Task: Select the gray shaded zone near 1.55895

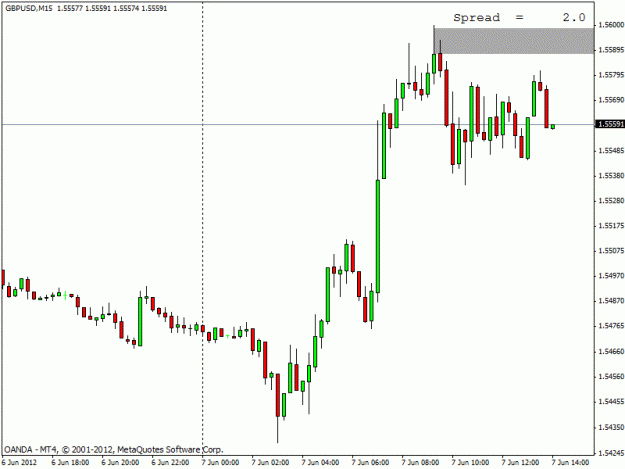Action: tap(514, 41)
